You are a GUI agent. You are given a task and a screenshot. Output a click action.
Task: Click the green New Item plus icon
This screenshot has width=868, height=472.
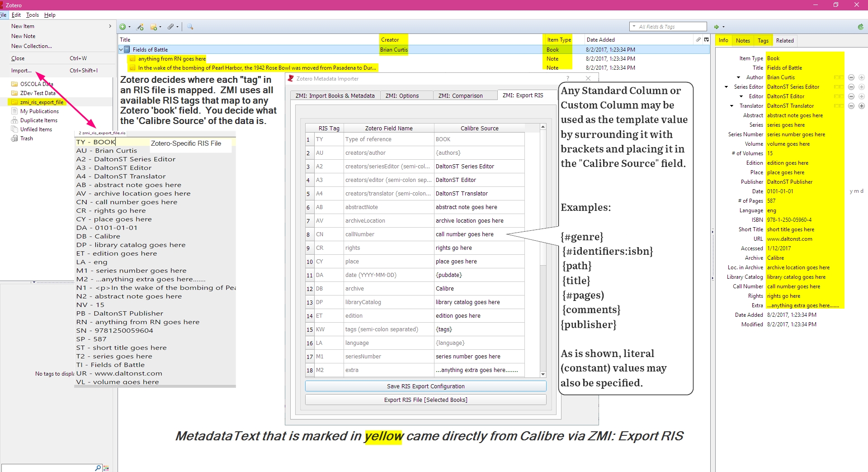tap(123, 27)
